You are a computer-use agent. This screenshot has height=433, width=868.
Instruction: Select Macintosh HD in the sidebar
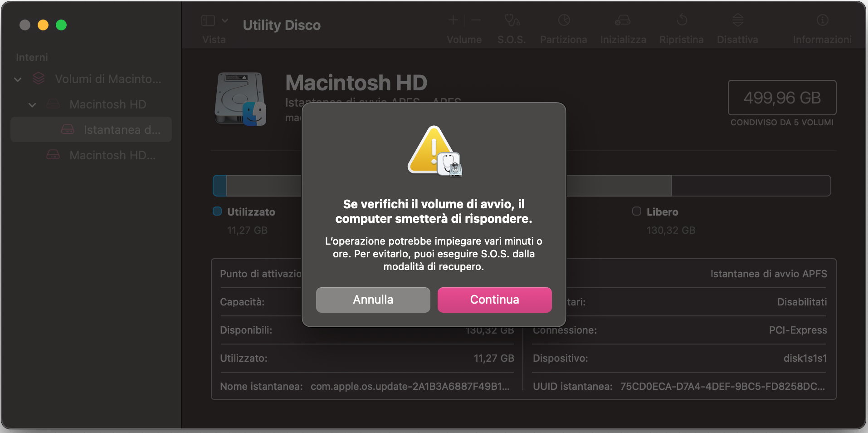107,104
